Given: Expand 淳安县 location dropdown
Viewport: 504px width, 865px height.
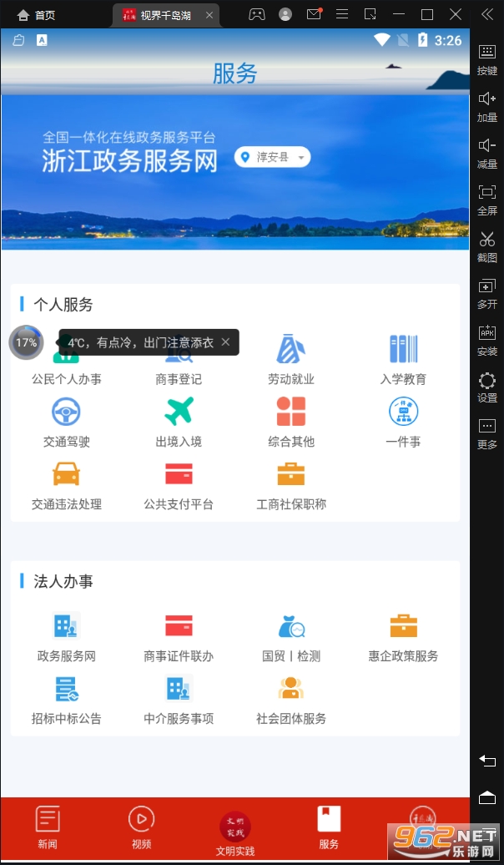Looking at the screenshot, I should pyautogui.click(x=272, y=157).
